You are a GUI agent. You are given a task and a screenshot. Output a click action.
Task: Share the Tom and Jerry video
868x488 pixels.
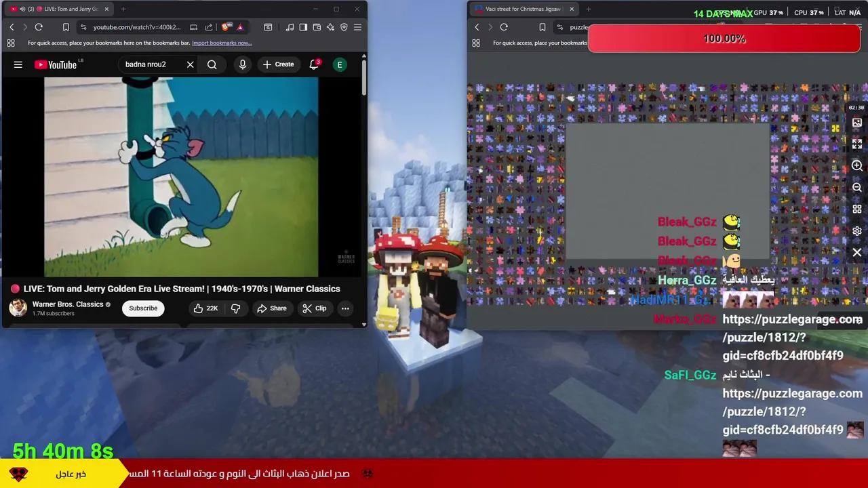pos(271,308)
